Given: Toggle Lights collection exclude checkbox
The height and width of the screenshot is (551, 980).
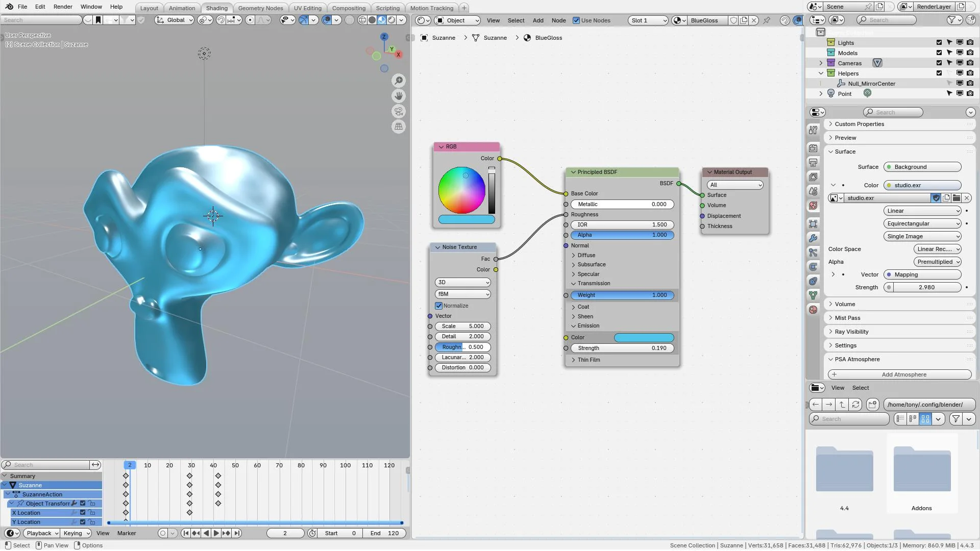Looking at the screenshot, I should pos(939,43).
